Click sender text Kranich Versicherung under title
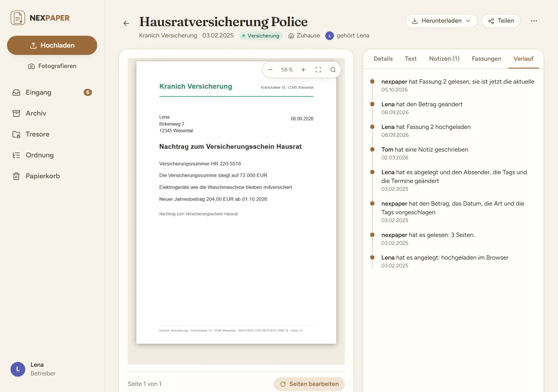This screenshot has width=558, height=392. (168, 35)
